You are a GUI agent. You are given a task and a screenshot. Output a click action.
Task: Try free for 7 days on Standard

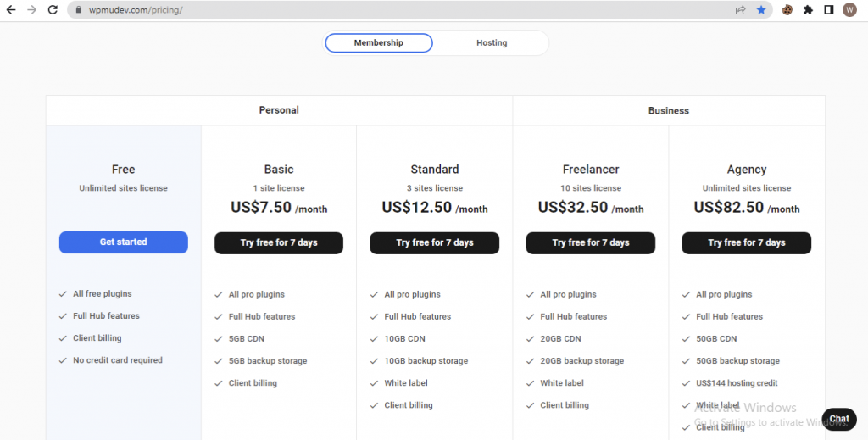[435, 242]
